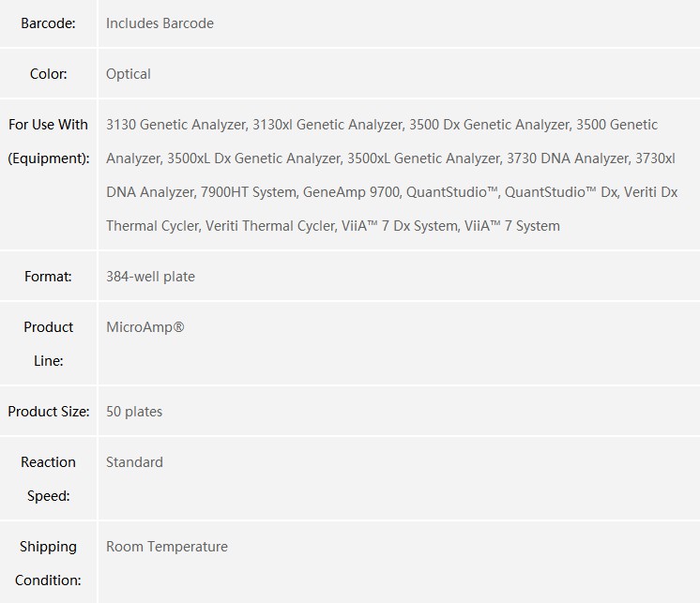Click the Format label cell
Screen dimensions: 700x603
[x=48, y=277]
